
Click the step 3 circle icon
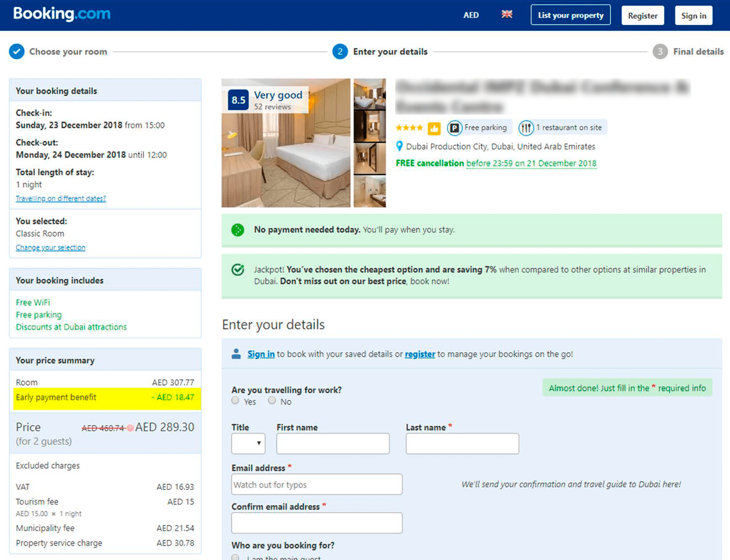click(660, 52)
